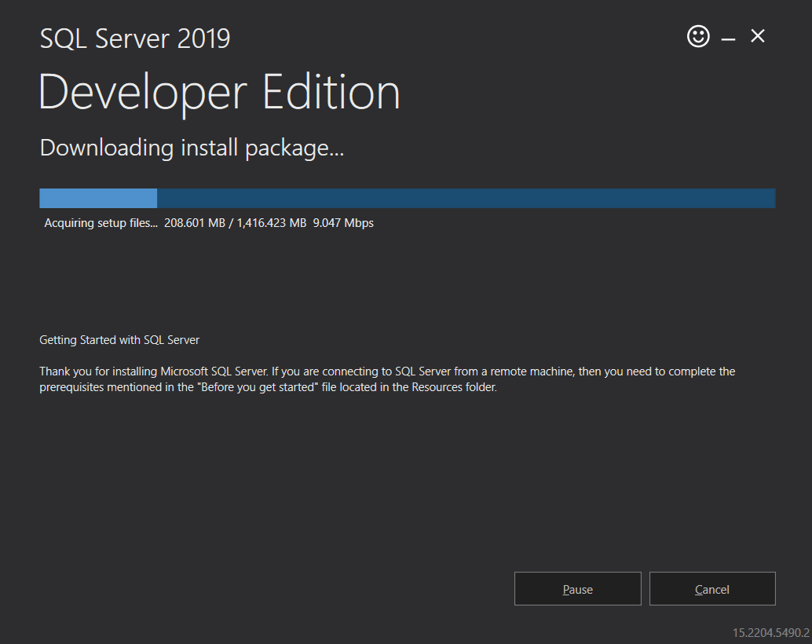Click the '208.601 MB / 1,416.423 MB' size readout
The width and height of the screenshot is (812, 644).
(235, 223)
